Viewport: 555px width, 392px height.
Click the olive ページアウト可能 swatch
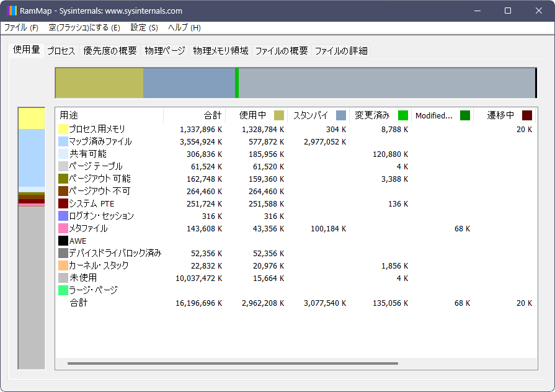pyautogui.click(x=62, y=178)
